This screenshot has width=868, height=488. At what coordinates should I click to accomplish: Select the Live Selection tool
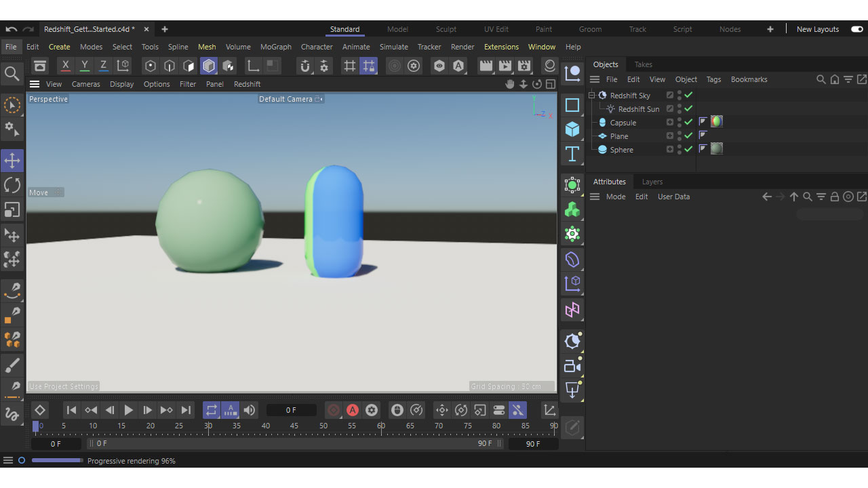click(12, 105)
